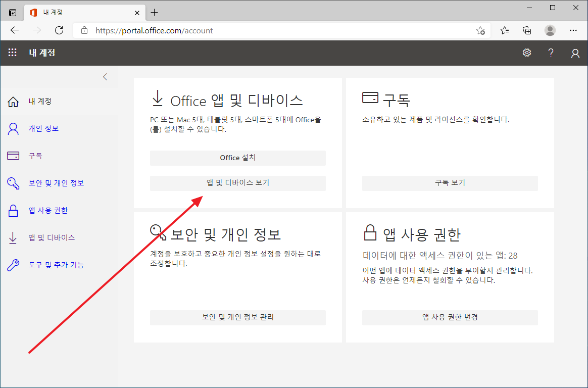588x388 pixels.
Task: Open the account manager person icon
Action: (x=575, y=53)
